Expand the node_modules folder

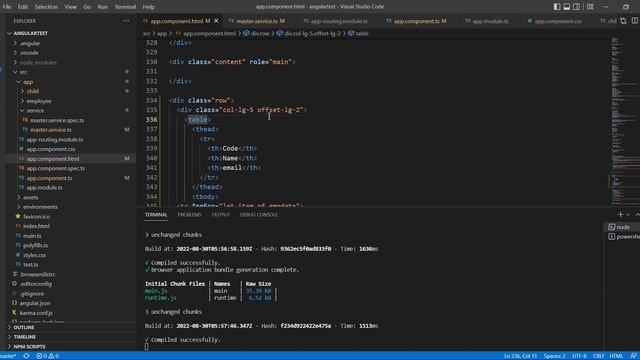tap(38, 62)
